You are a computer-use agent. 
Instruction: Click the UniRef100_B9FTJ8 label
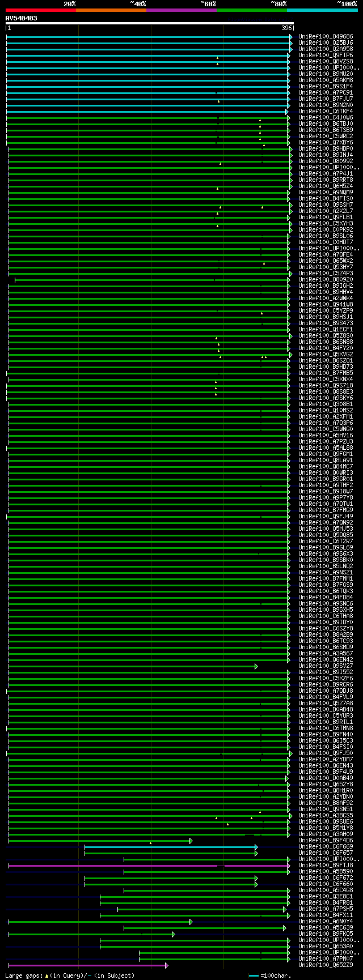(326, 866)
